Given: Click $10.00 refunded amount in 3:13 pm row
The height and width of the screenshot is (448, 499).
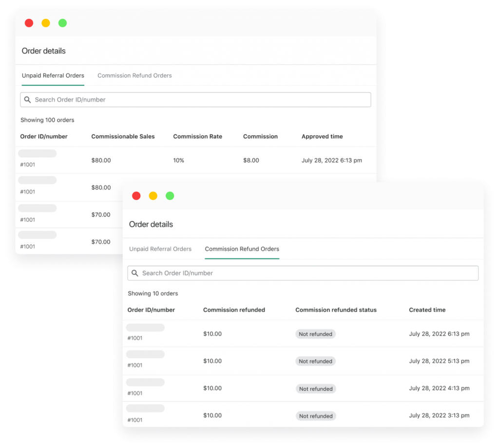Looking at the screenshot, I should coord(212,415).
